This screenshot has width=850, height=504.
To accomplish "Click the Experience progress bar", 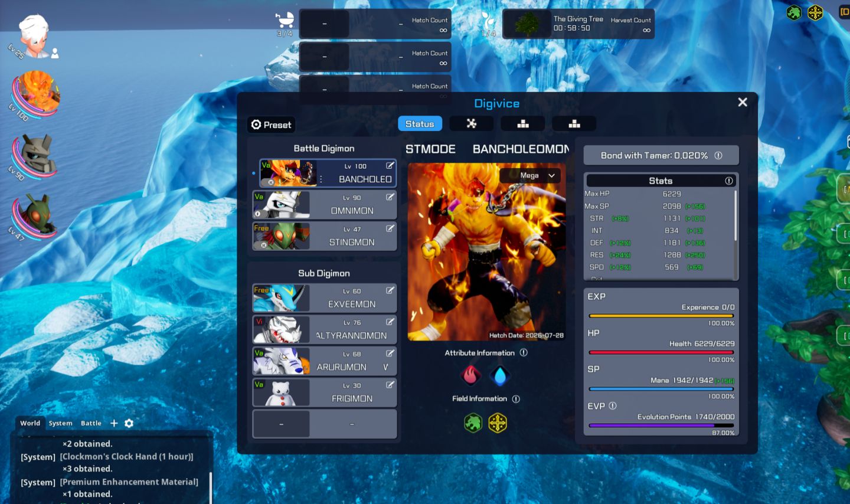I will click(661, 316).
